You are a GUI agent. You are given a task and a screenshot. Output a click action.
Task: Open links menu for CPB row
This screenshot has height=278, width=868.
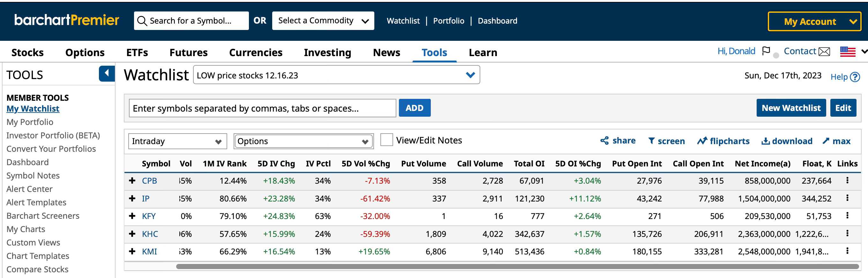847,180
